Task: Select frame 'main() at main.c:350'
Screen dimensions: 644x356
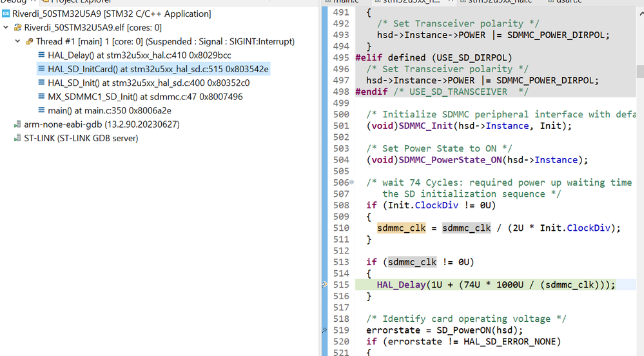Action: 110,110
